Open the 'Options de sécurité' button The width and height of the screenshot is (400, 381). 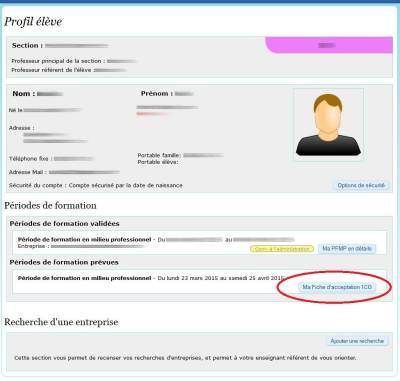tap(361, 185)
